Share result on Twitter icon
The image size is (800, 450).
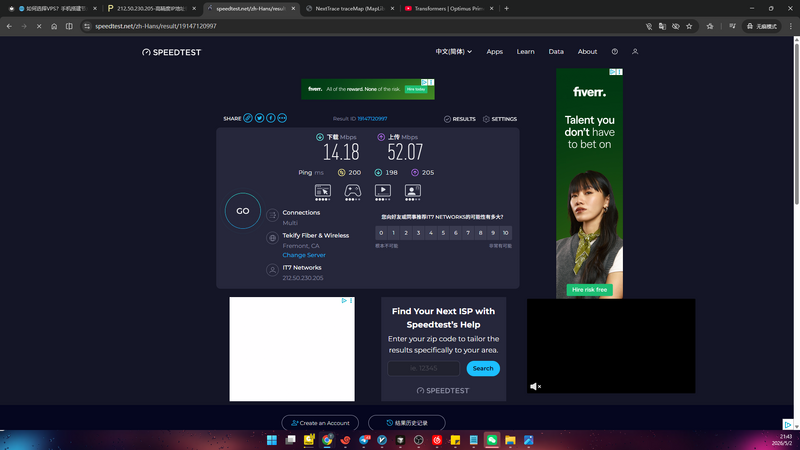(259, 118)
